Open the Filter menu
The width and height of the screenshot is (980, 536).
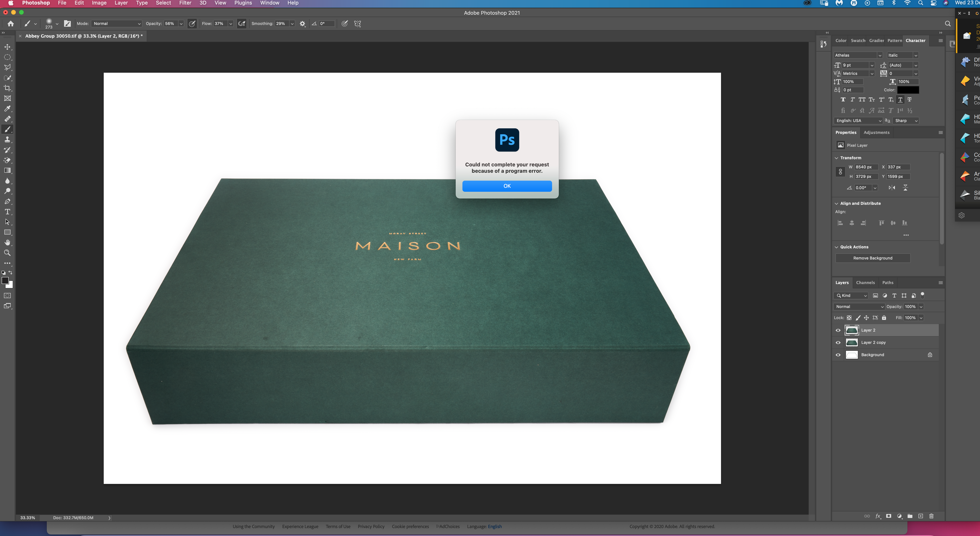[x=185, y=3]
